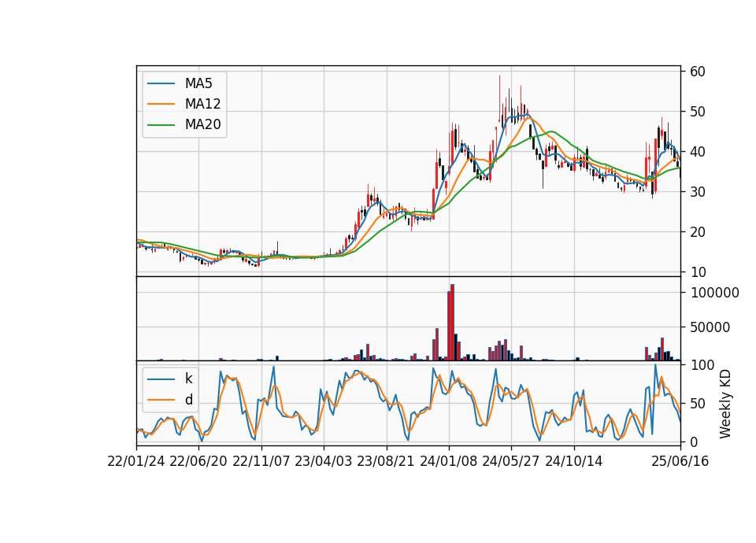Click the 24/05/27 date tick label
Screen dimensions: 756x543
[511, 461]
